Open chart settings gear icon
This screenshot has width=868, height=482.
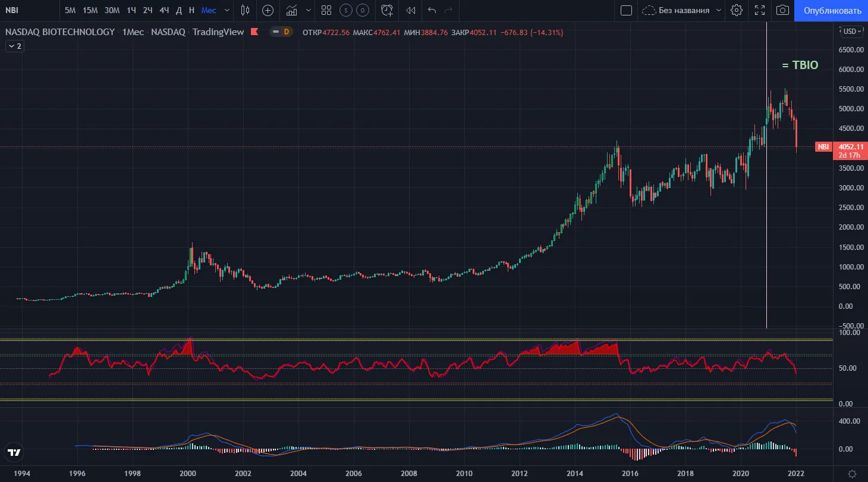[x=737, y=10]
